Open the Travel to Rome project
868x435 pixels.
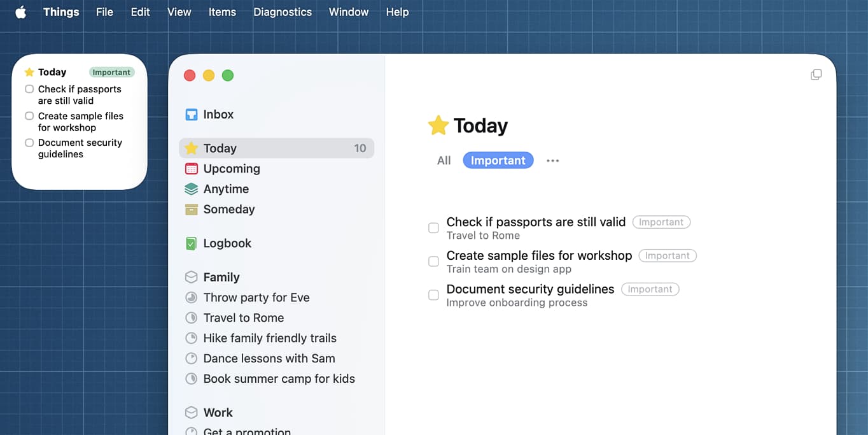point(243,318)
